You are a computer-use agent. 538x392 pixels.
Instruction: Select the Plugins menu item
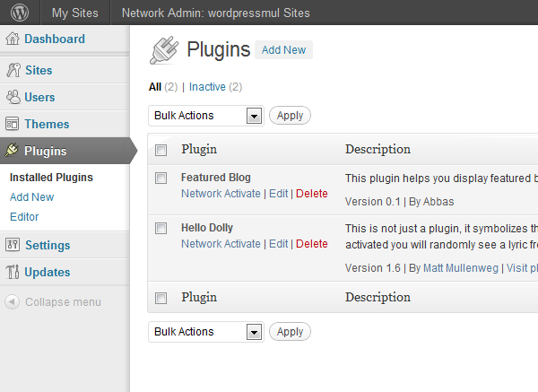46,151
